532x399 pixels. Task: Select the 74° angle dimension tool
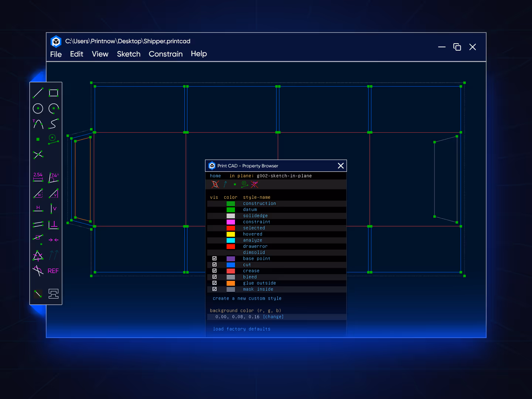point(53,177)
